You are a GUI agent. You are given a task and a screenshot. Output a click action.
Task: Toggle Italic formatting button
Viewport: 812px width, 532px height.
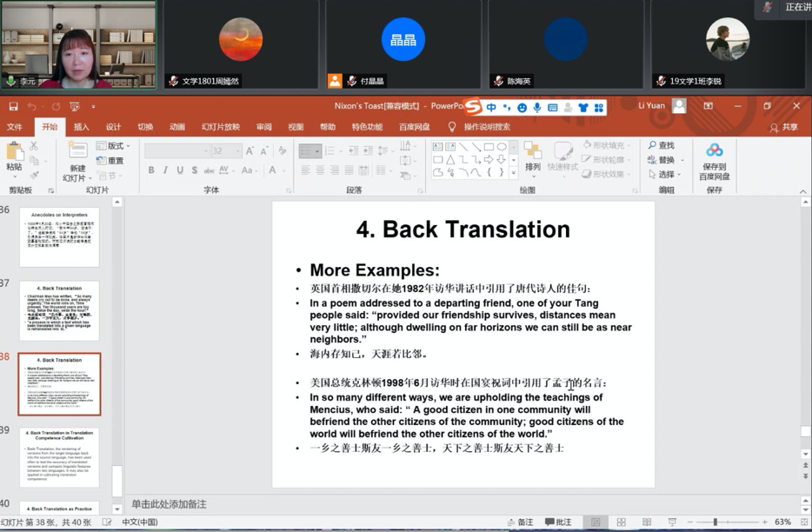165,170
